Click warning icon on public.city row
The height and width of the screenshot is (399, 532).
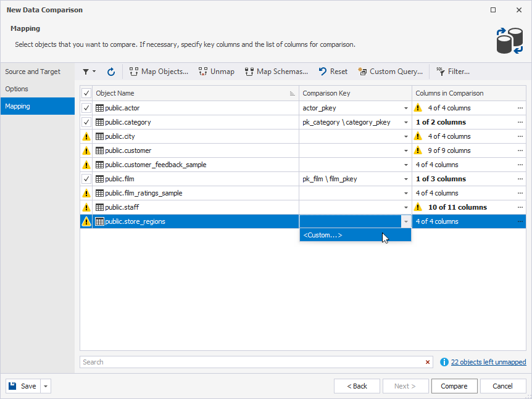click(86, 136)
